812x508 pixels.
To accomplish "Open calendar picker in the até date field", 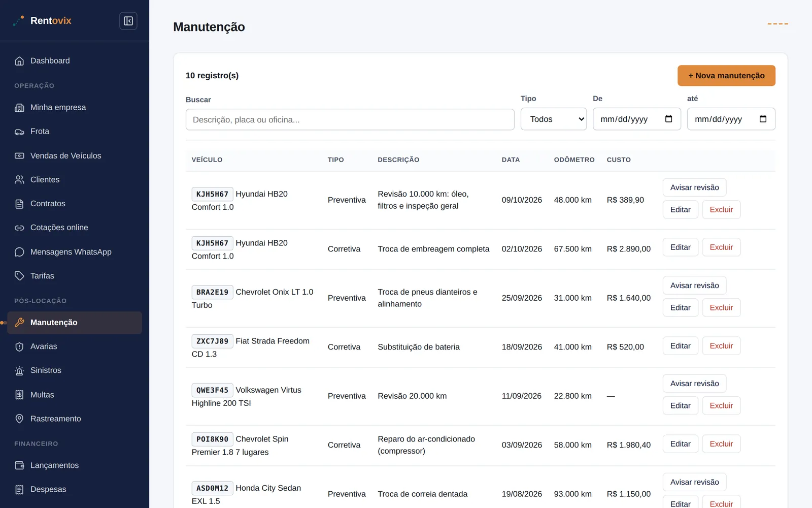I will click(763, 119).
